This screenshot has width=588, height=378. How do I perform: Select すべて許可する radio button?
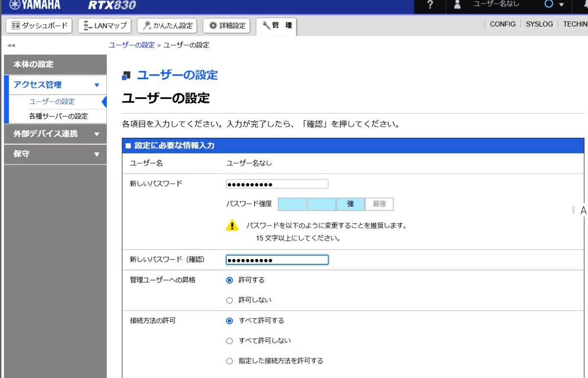coord(229,321)
